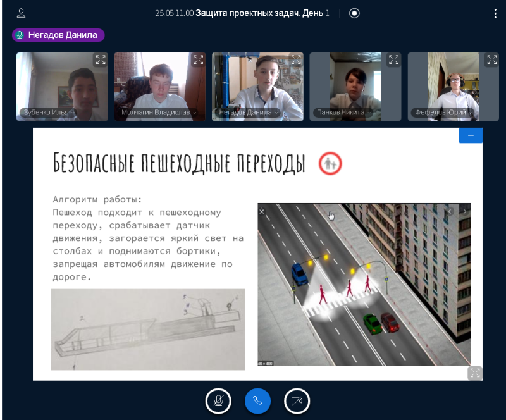Click the pencil sketch drawing on slide
The height and width of the screenshot is (420, 506).
pyautogui.click(x=147, y=329)
